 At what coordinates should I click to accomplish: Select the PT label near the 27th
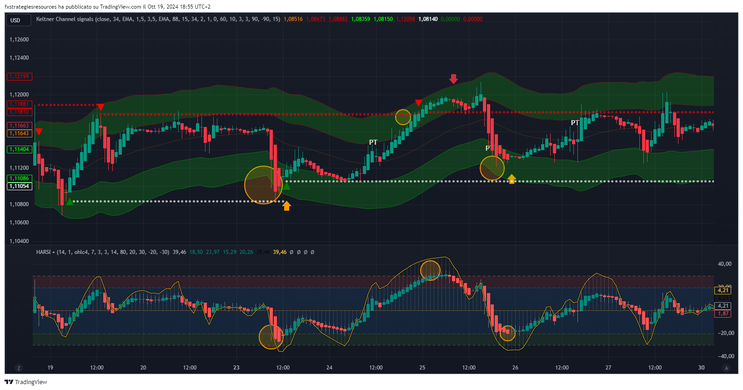point(575,123)
